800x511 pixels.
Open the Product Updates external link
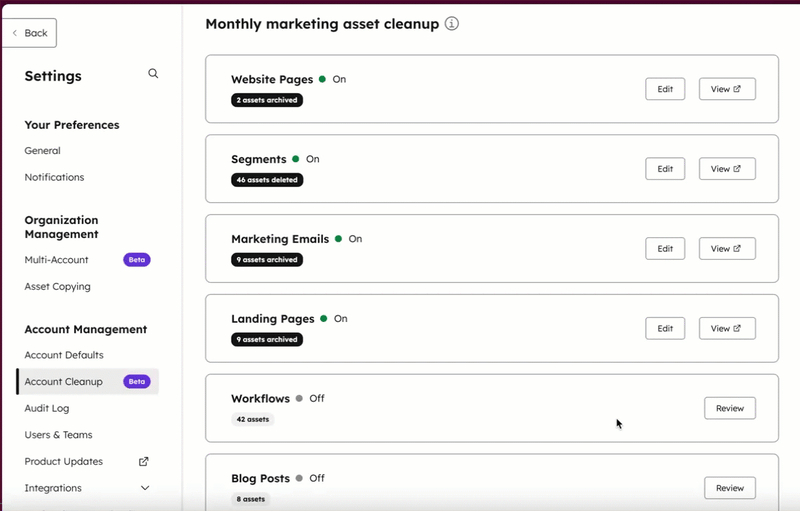tap(143, 462)
